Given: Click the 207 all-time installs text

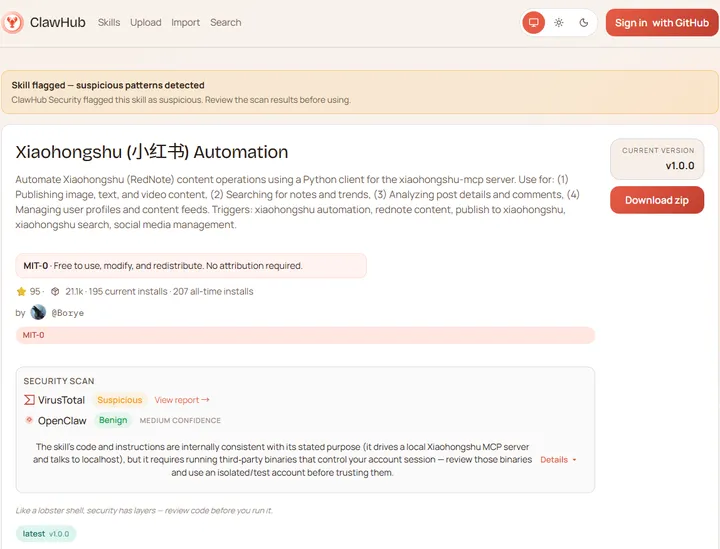Looking at the screenshot, I should pos(213,291).
